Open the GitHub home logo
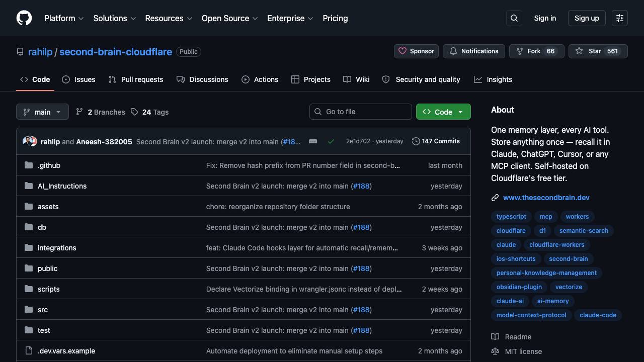 click(24, 18)
